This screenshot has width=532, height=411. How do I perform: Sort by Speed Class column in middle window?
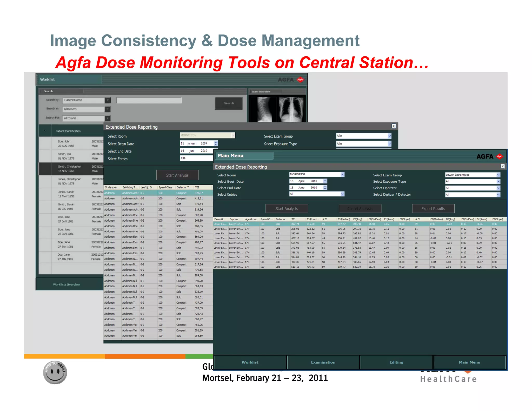coord(166,187)
